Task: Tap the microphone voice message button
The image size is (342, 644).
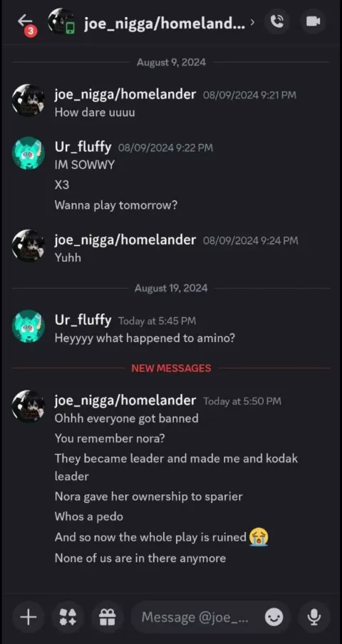Action: click(314, 617)
